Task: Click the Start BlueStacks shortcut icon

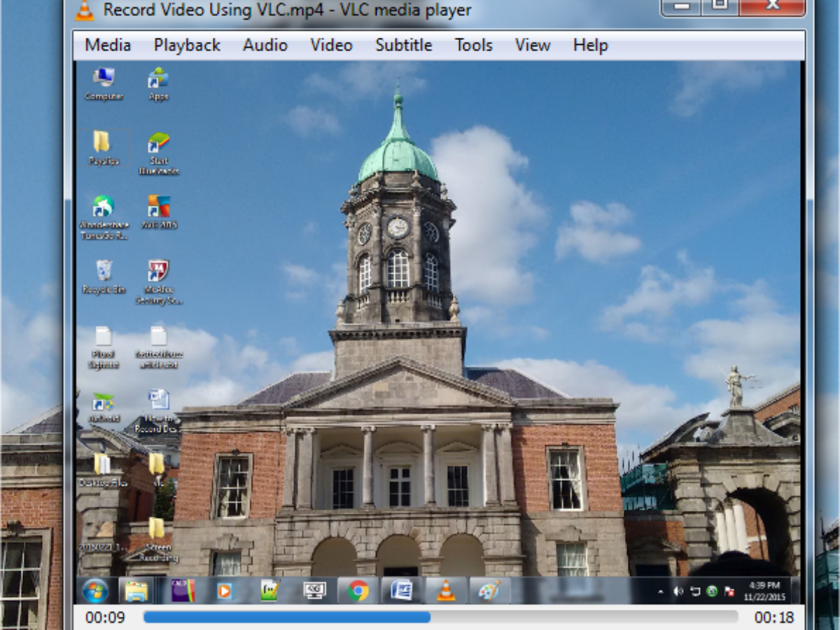Action: (x=159, y=143)
